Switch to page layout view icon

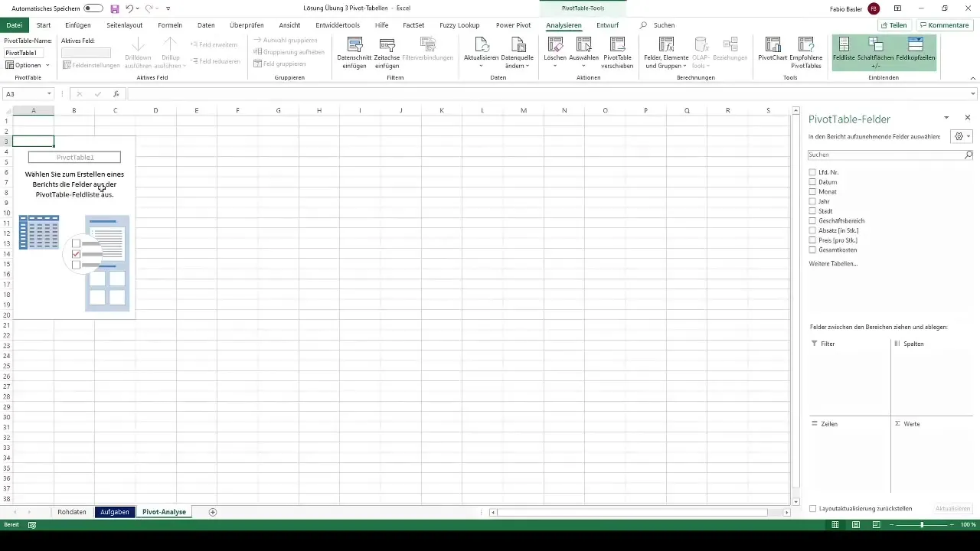click(x=855, y=525)
